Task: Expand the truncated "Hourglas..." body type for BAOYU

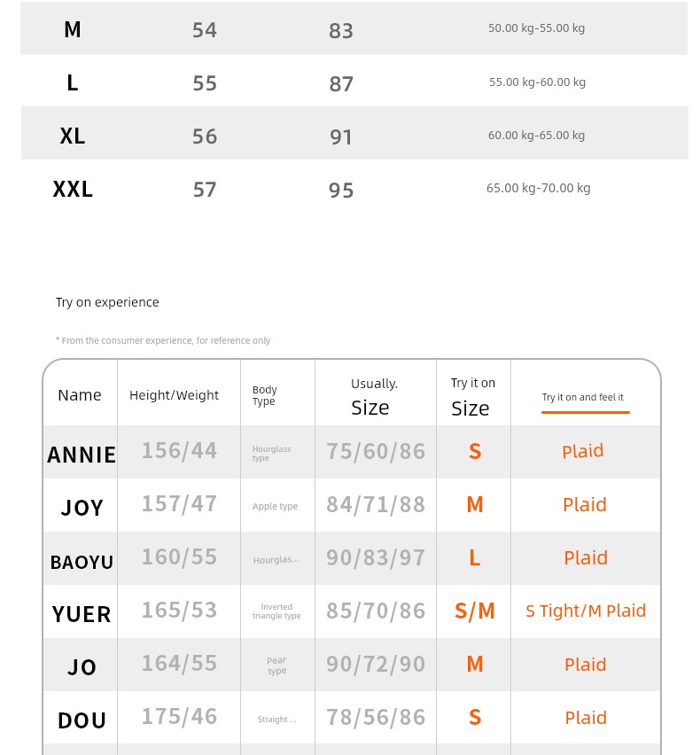Action: coord(276,560)
